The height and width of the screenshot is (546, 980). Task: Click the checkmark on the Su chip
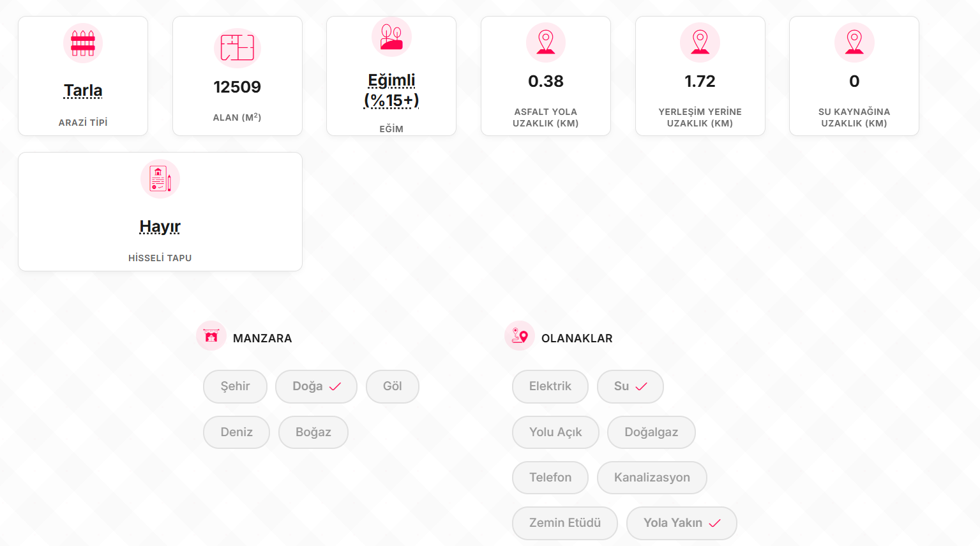(x=642, y=386)
